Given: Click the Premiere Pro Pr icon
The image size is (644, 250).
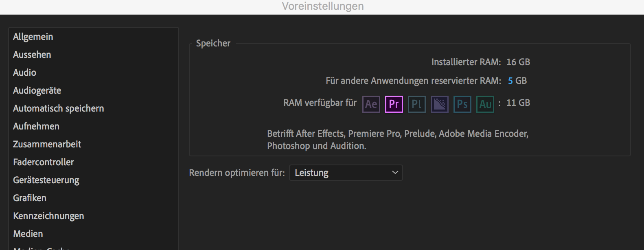Looking at the screenshot, I should pyautogui.click(x=394, y=104).
